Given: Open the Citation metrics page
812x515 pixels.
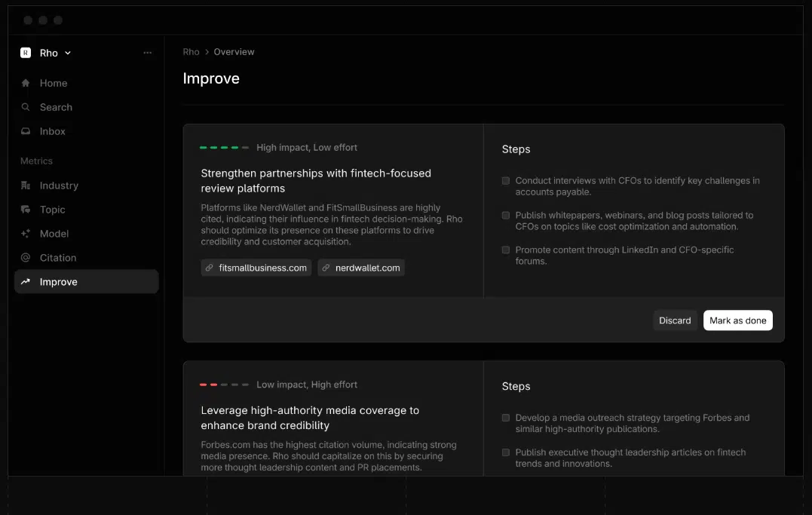Looking at the screenshot, I should pyautogui.click(x=87, y=258).
